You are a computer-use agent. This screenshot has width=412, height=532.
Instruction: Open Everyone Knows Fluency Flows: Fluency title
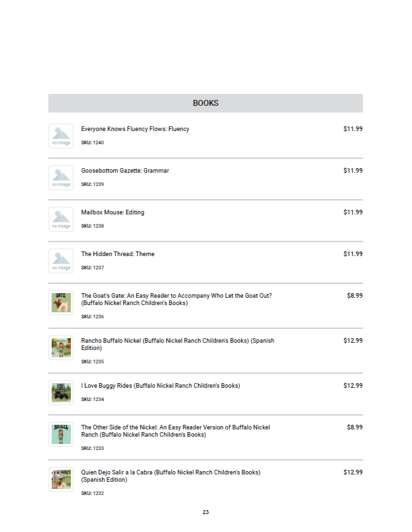click(x=135, y=129)
